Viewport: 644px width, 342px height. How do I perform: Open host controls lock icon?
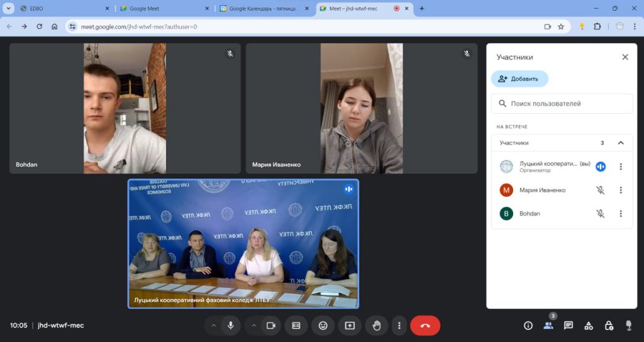click(609, 326)
